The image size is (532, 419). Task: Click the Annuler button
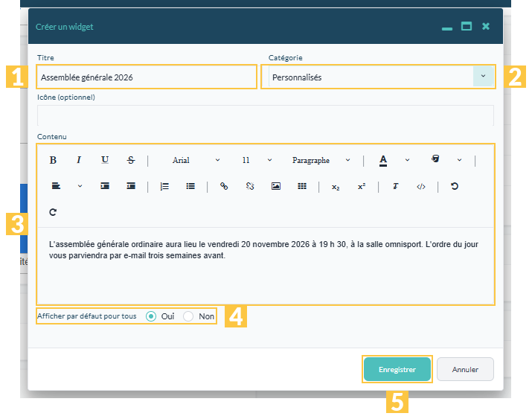tap(465, 369)
